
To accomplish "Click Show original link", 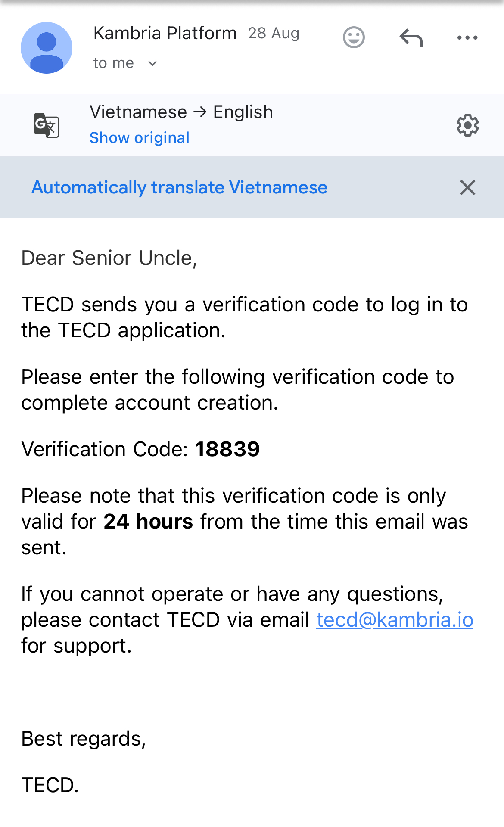I will [x=139, y=138].
